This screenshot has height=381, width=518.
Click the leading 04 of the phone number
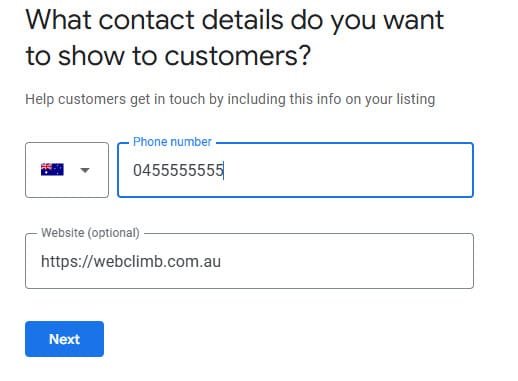coord(142,170)
